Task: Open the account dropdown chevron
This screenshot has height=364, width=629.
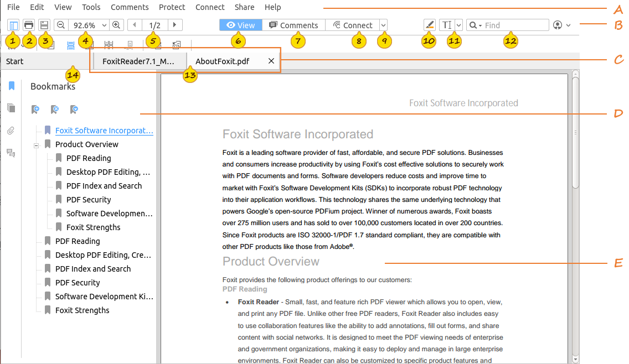Action: [569, 25]
